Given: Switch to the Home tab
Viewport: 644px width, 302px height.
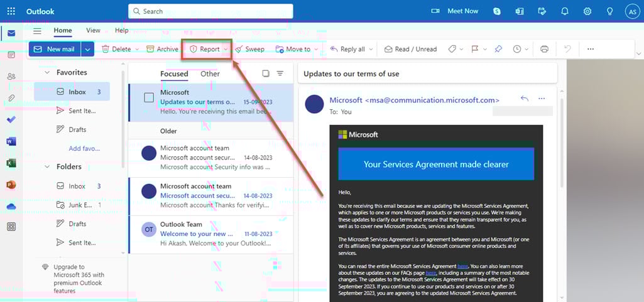Looking at the screenshot, I should (x=62, y=30).
